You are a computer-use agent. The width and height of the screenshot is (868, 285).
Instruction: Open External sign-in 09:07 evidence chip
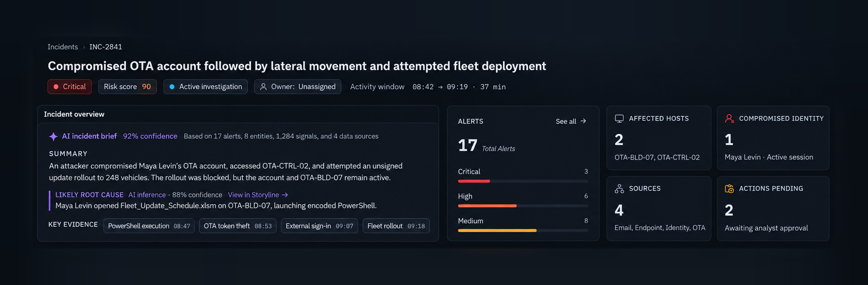(319, 226)
